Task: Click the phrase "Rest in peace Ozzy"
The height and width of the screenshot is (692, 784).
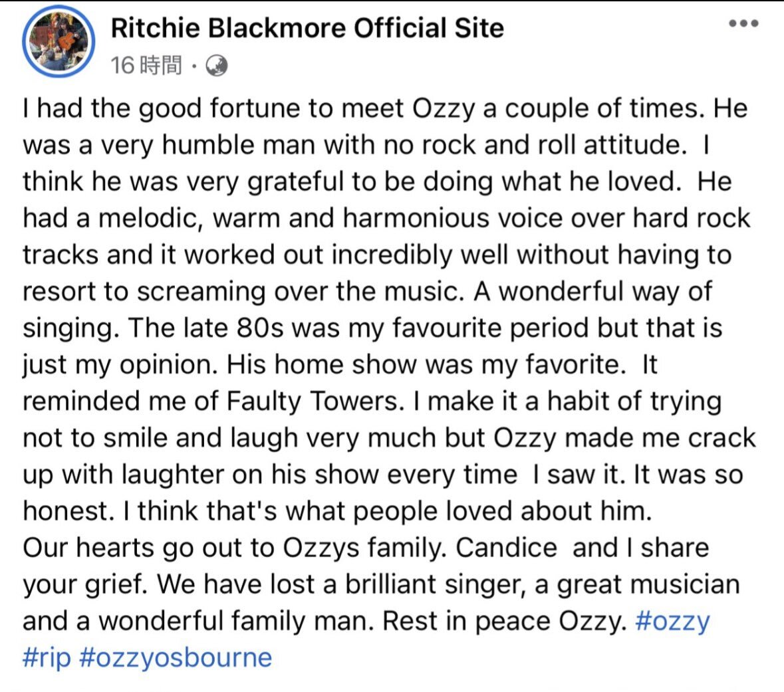Action: click(x=504, y=622)
